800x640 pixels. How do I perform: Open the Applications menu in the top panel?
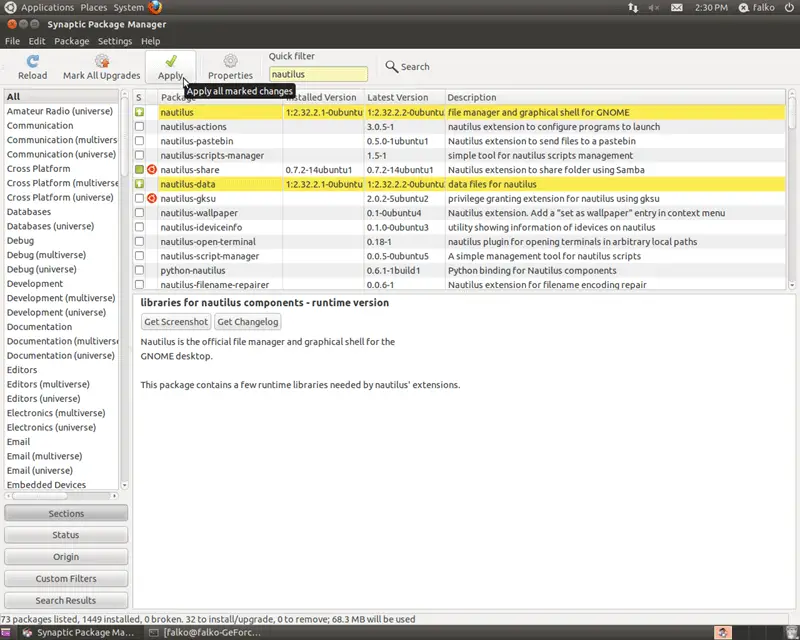click(47, 8)
